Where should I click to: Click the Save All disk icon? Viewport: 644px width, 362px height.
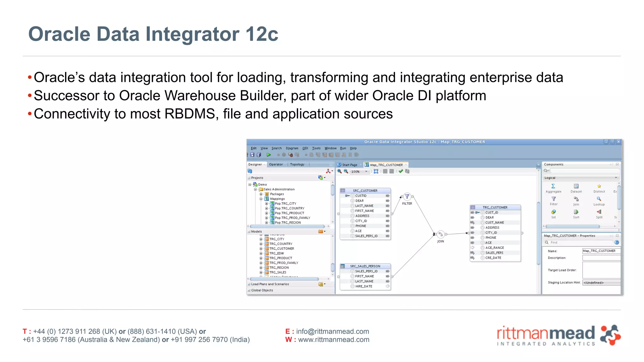pyautogui.click(x=259, y=155)
